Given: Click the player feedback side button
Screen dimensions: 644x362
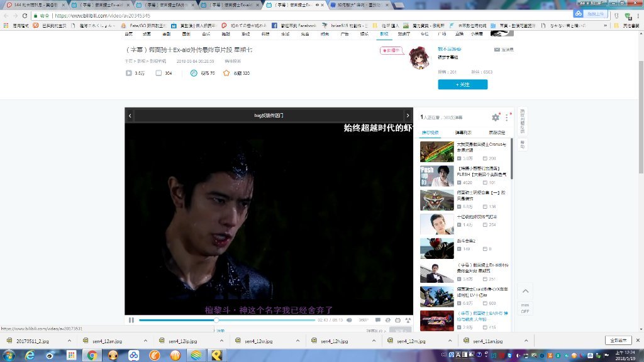Looking at the screenshot, I should 523,121.
